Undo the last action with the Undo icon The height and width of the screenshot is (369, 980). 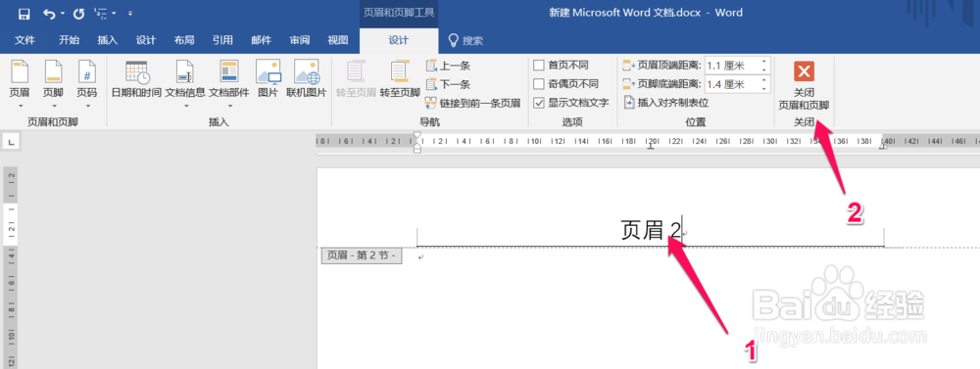pyautogui.click(x=49, y=13)
